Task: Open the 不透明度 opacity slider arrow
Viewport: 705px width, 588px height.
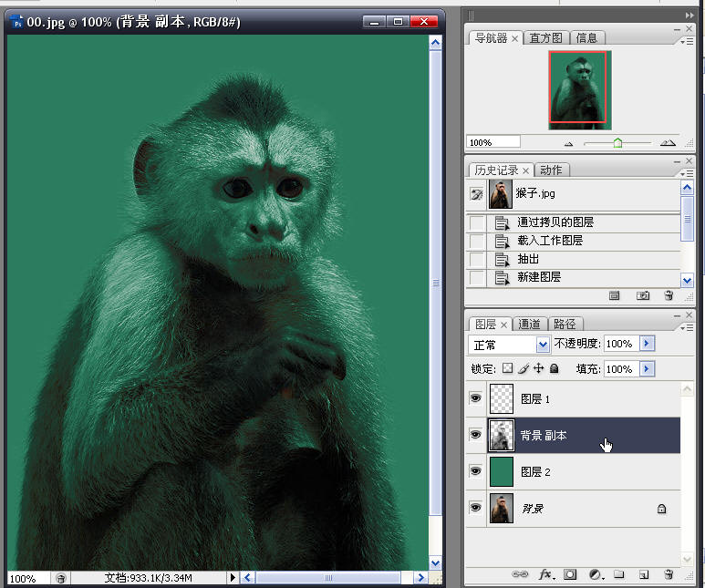Action: pos(647,344)
